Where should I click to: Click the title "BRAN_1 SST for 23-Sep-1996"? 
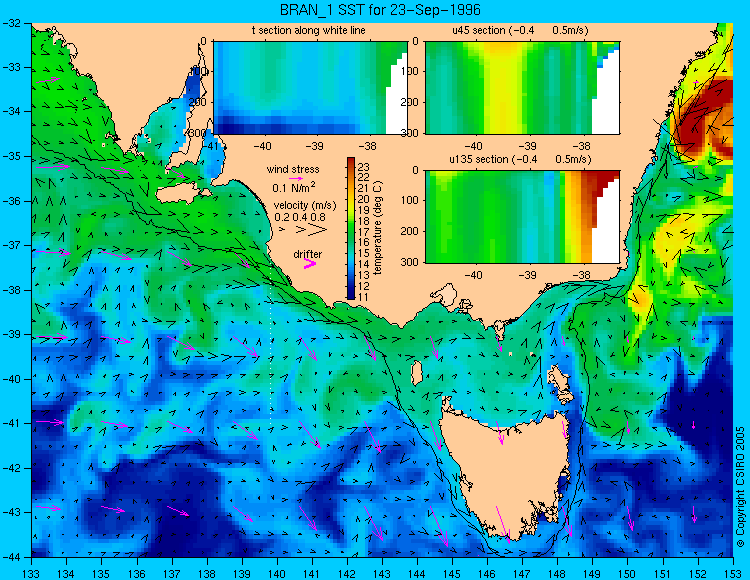coord(380,10)
